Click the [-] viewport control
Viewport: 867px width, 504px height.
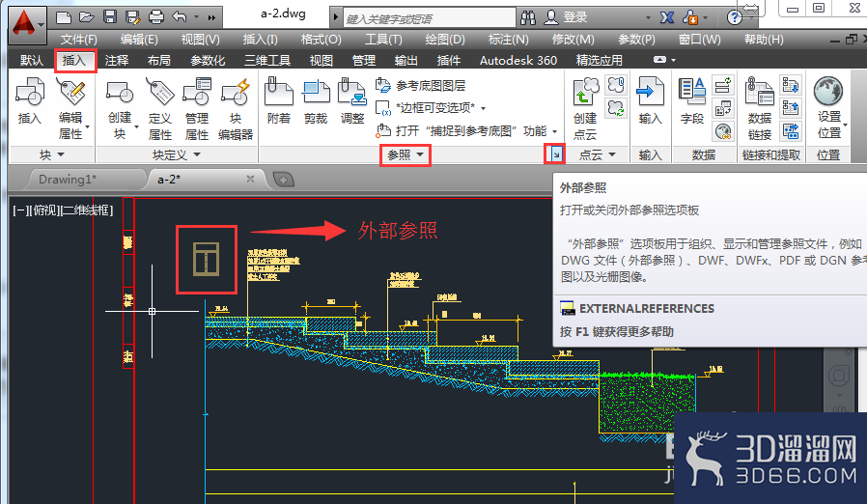point(21,210)
